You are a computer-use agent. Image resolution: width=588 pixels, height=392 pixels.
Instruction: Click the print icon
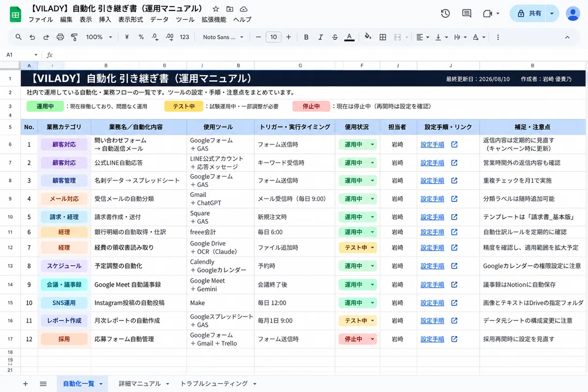(x=60, y=37)
